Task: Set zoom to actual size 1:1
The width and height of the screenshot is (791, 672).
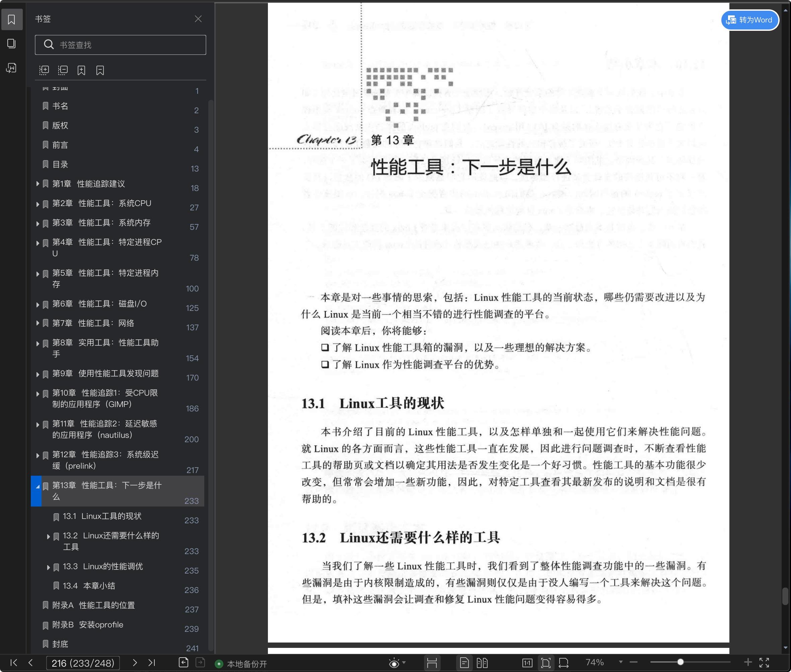Action: point(527,663)
